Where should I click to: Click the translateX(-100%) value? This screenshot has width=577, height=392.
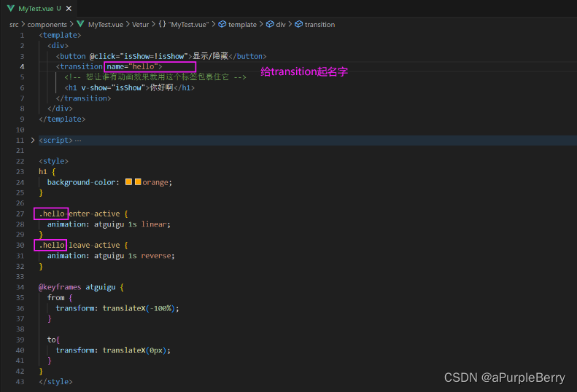139,308
